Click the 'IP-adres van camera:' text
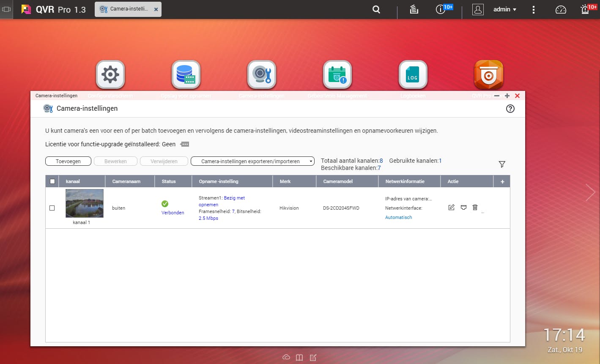 [x=408, y=199]
